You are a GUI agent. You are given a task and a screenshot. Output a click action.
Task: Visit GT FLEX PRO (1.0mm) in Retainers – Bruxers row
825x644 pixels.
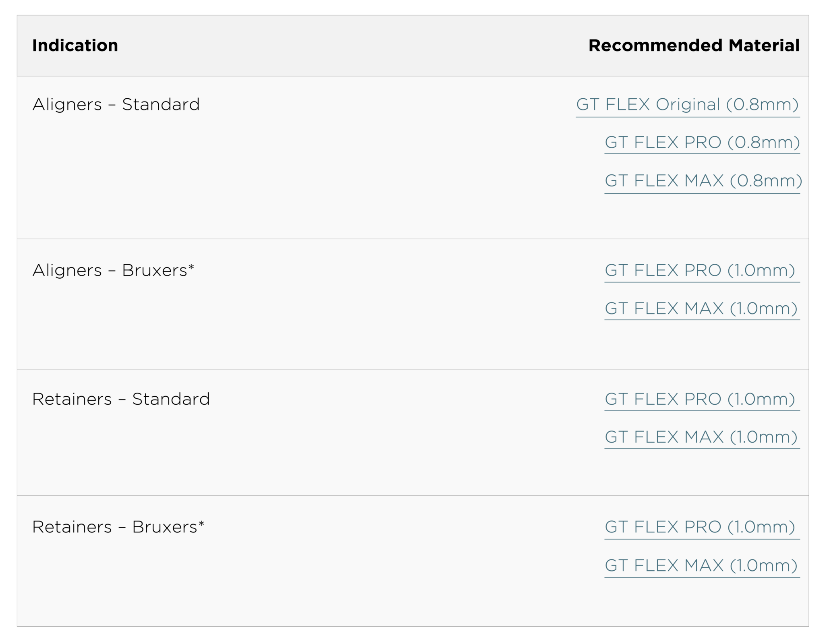tap(700, 527)
